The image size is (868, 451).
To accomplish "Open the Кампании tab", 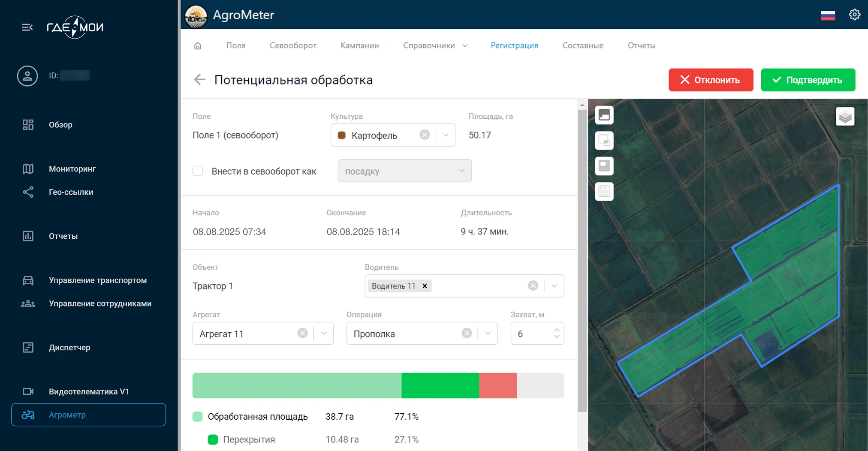I will [359, 45].
